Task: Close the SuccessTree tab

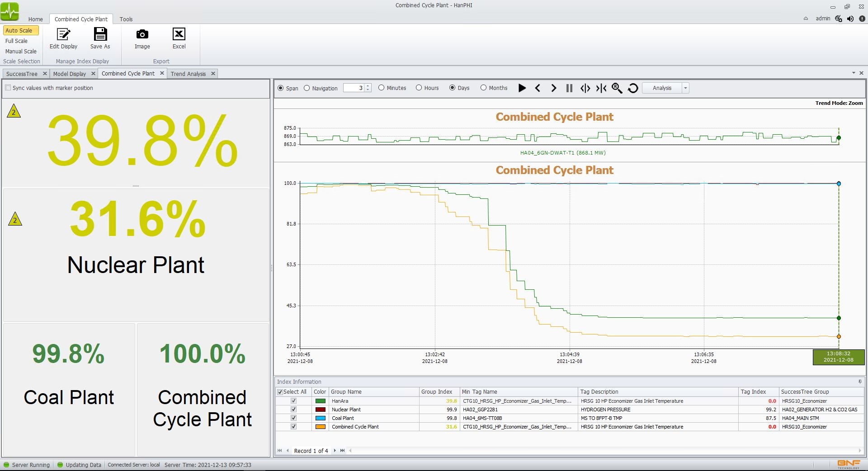Action: [x=44, y=73]
